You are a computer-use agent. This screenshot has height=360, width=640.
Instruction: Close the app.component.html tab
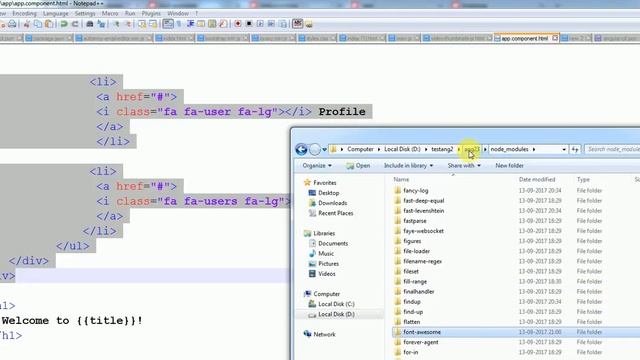coord(555,38)
